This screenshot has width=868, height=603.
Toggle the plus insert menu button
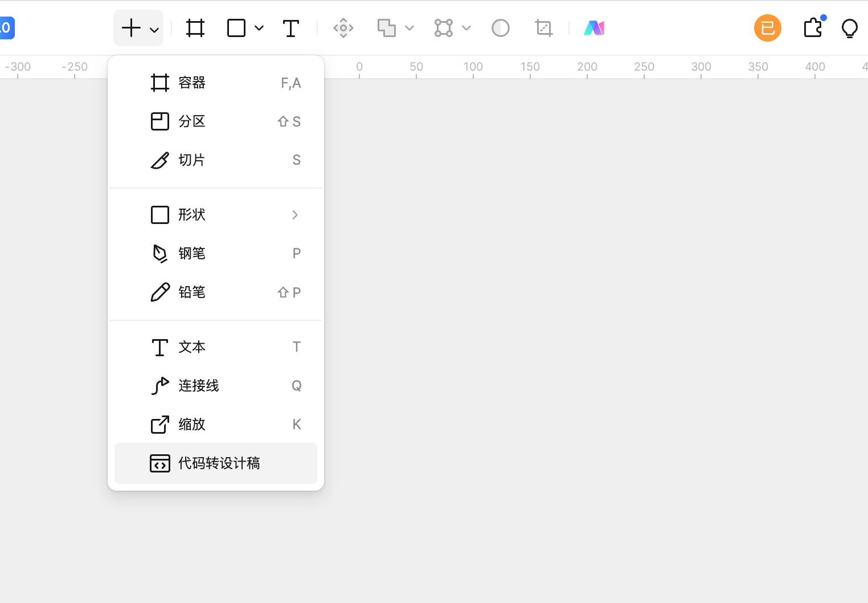[x=132, y=28]
